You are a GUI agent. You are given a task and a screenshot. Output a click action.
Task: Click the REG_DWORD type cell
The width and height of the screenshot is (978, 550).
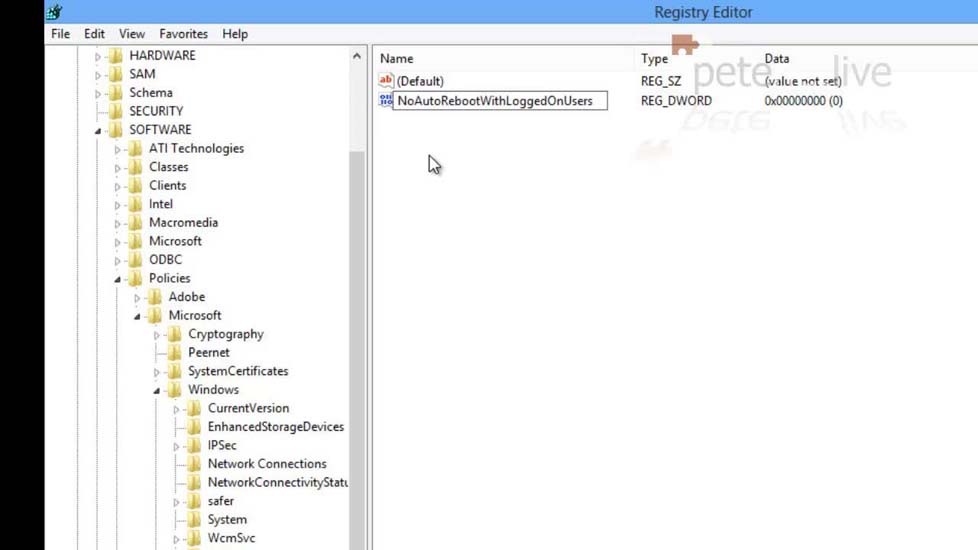pos(676,100)
